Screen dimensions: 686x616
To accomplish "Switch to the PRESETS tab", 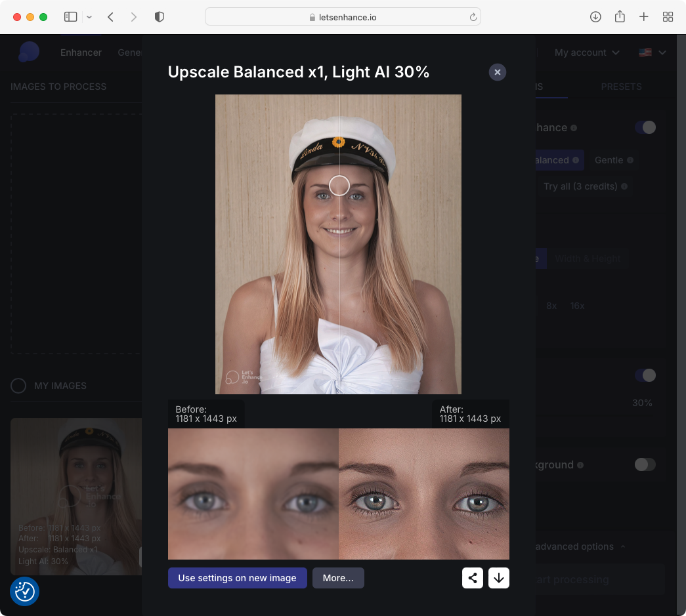I will tap(621, 87).
